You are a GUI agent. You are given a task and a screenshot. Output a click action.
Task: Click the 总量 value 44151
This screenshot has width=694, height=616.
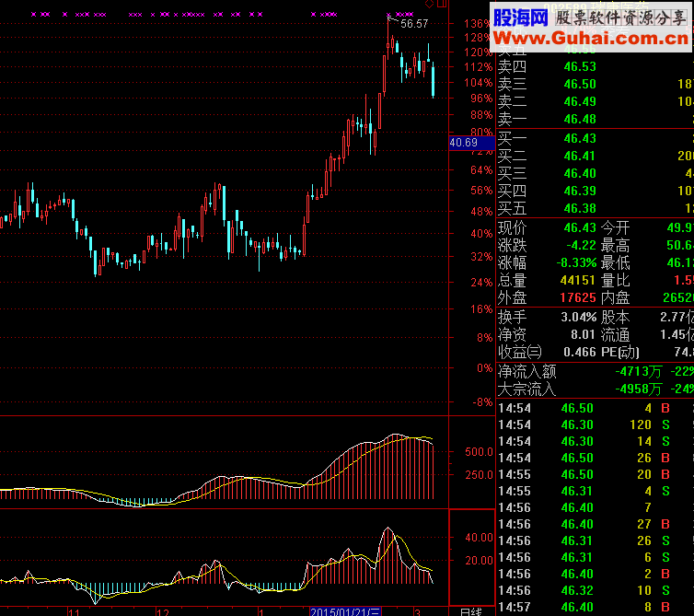578,280
